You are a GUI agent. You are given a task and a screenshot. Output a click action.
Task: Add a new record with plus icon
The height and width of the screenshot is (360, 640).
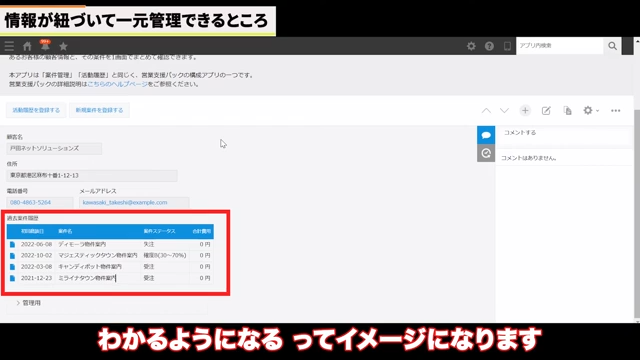point(525,111)
